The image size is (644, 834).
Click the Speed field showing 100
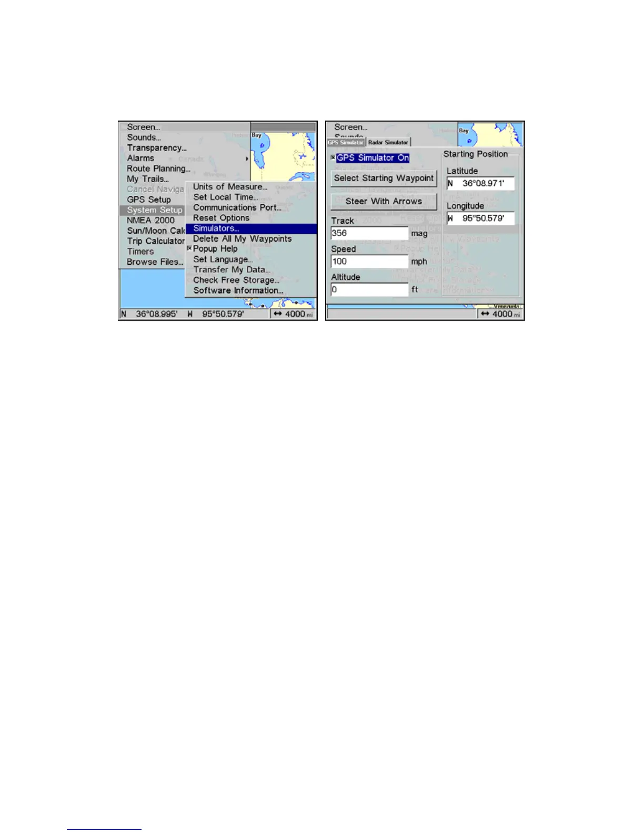[x=369, y=262]
